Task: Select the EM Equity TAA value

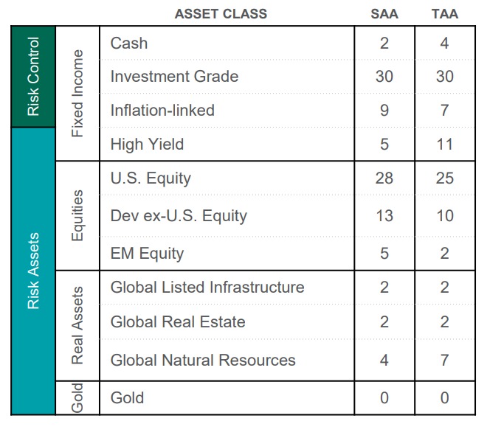Action: (x=444, y=254)
